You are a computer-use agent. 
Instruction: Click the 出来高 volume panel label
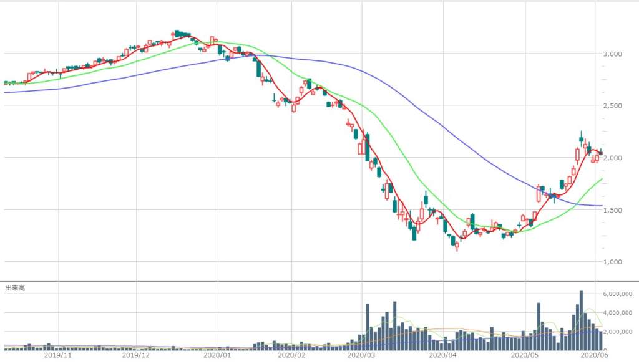(x=15, y=288)
